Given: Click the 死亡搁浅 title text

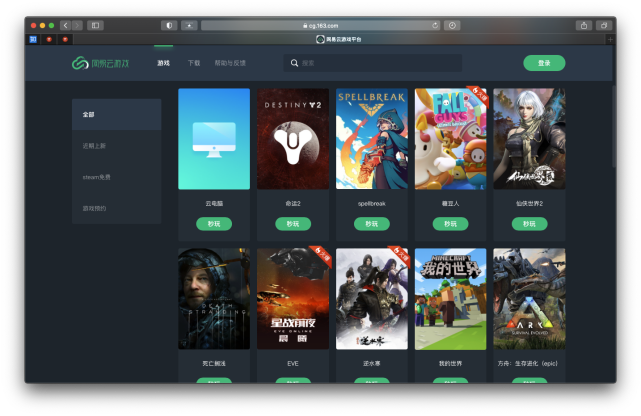Looking at the screenshot, I should [x=214, y=363].
